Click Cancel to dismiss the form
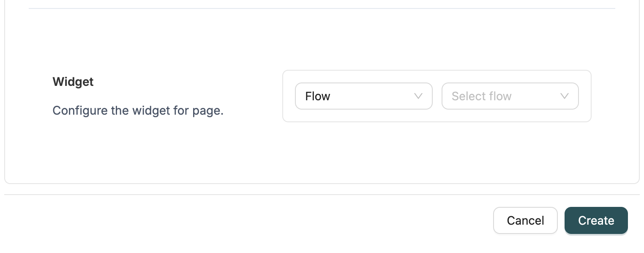Image resolution: width=644 pixels, height=253 pixels. pos(525,220)
